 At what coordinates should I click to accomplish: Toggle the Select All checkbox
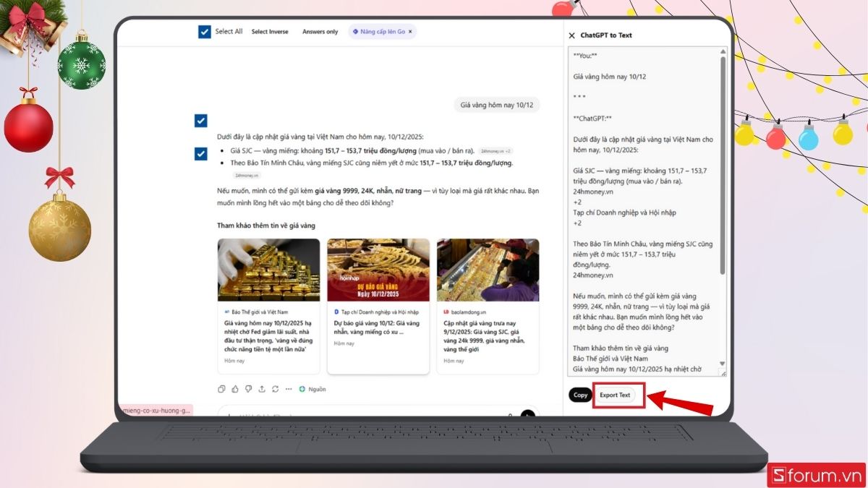205,32
